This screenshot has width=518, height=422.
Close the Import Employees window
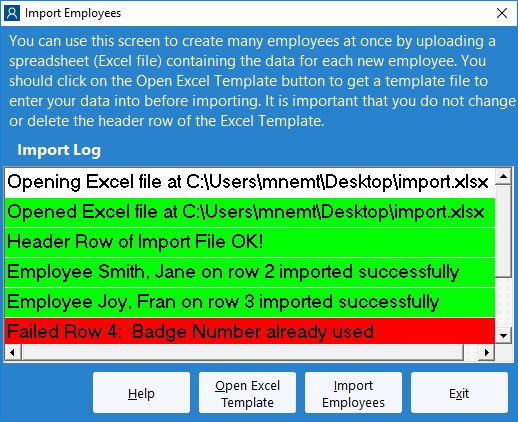[x=502, y=13]
